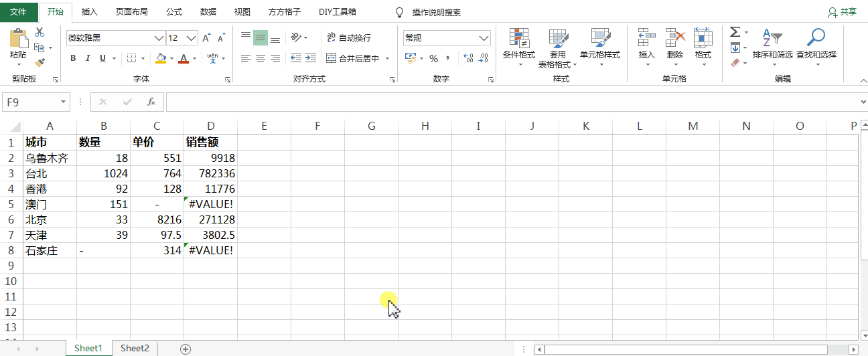868x356 pixels.
Task: Decrease indent
Action: pyautogui.click(x=295, y=58)
